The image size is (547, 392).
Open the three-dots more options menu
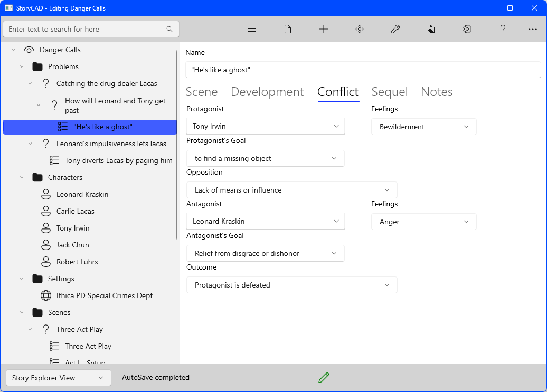pos(533,29)
